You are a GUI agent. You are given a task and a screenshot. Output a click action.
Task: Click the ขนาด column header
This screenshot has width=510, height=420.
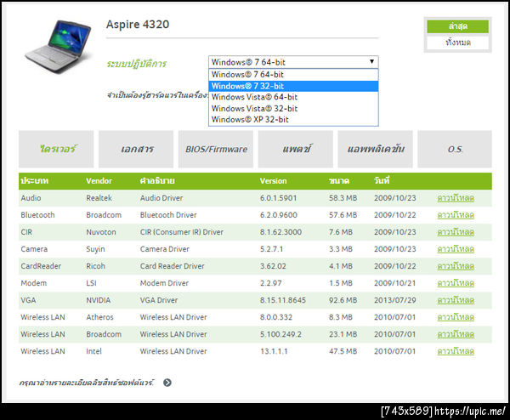click(339, 181)
